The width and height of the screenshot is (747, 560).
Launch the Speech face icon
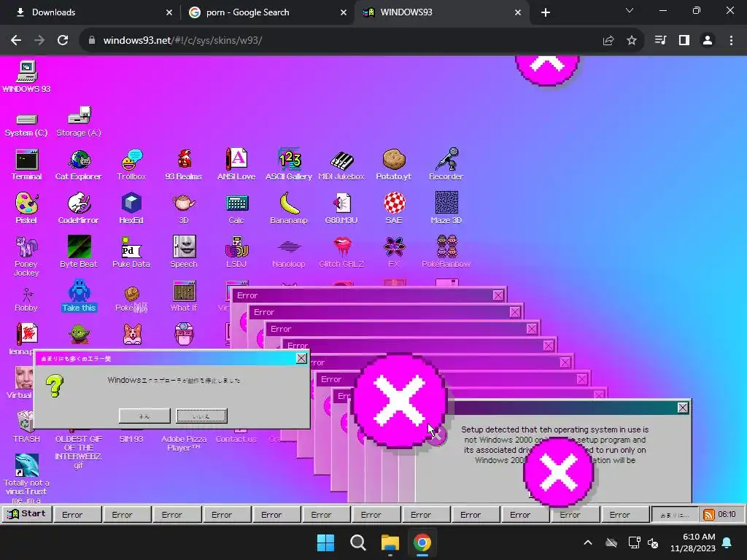[x=183, y=252]
